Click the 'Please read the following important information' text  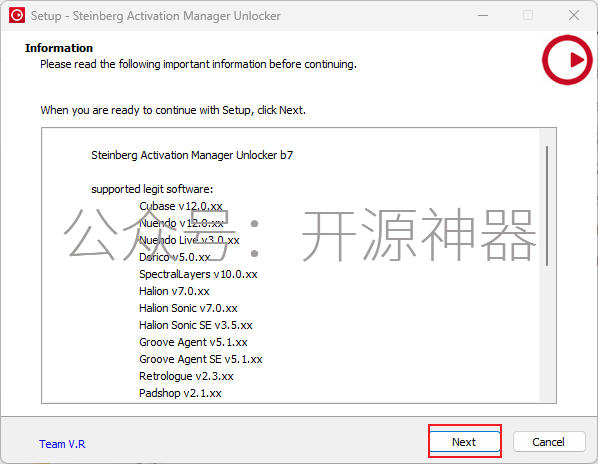198,64
